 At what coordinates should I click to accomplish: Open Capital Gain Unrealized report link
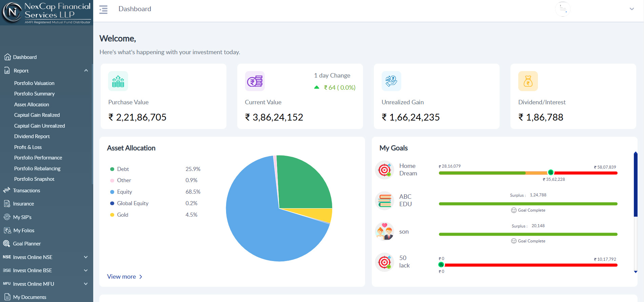click(x=39, y=126)
